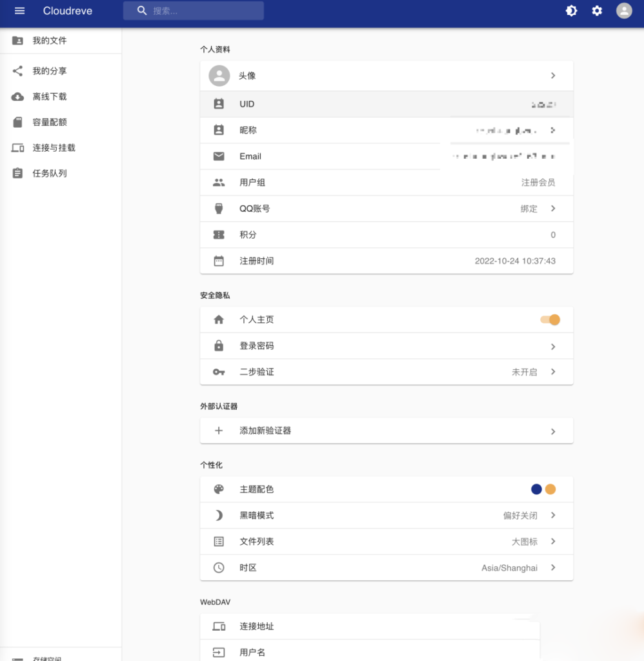Toggle the 个人主页 switch off
Image resolution: width=644 pixels, height=661 pixels.
(x=549, y=320)
